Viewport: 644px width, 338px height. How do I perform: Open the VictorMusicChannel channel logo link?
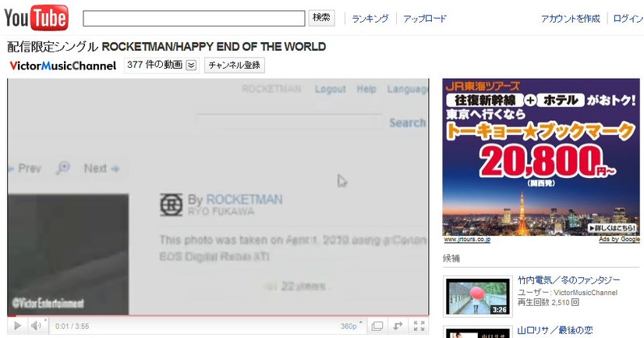tap(63, 66)
